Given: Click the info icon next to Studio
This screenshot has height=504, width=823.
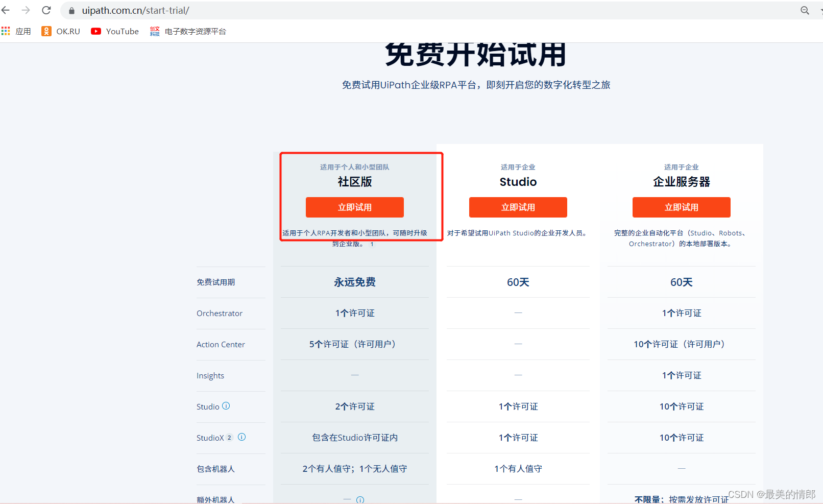Looking at the screenshot, I should (x=226, y=406).
